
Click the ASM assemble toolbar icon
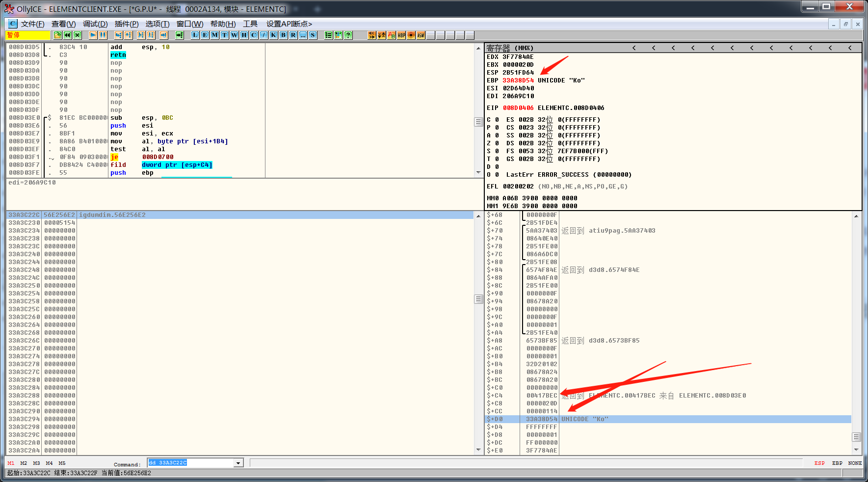pos(421,35)
